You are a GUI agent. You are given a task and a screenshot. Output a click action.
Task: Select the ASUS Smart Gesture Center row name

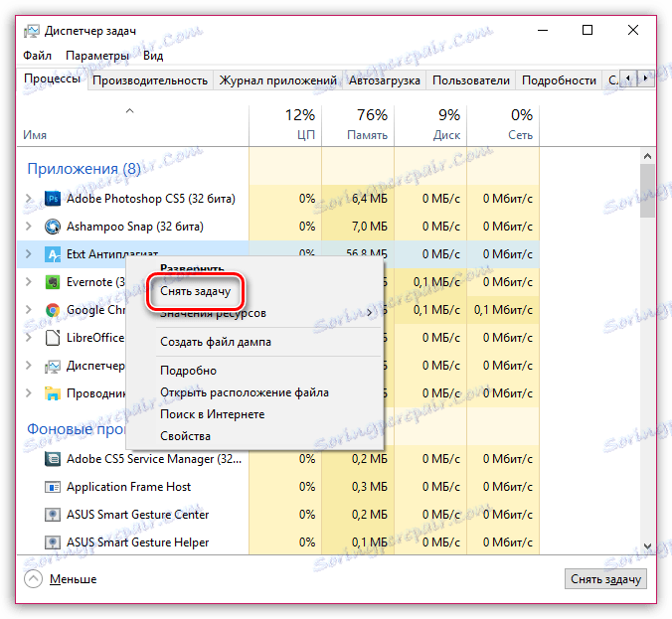click(137, 515)
